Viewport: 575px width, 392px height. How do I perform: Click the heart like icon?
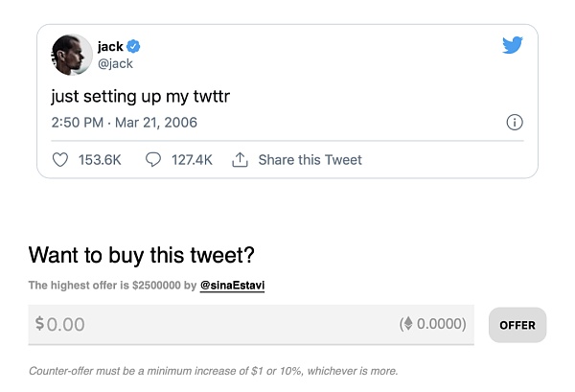point(60,160)
